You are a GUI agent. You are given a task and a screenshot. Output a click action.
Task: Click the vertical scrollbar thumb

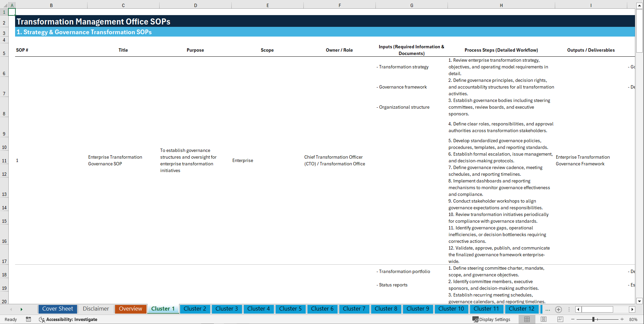pyautogui.click(x=640, y=31)
